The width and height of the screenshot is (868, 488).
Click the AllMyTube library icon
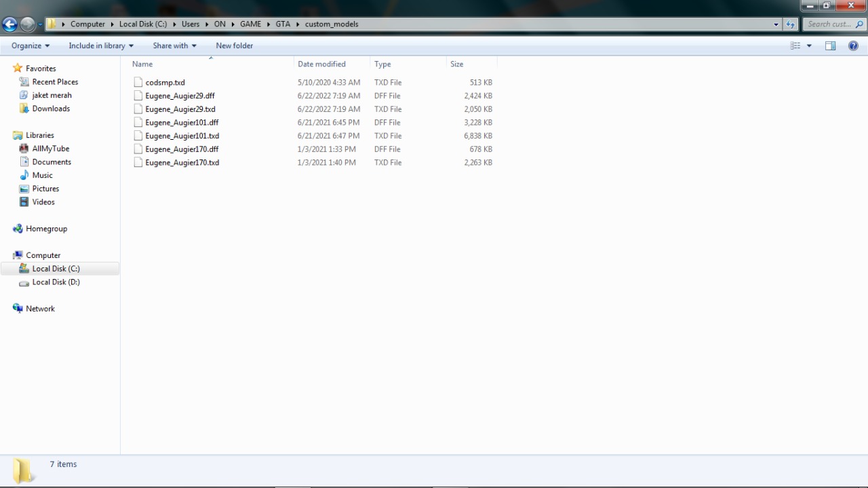tap(24, 148)
